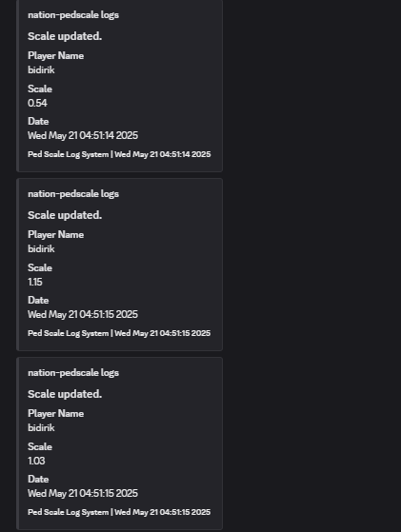Image resolution: width=401 pixels, height=532 pixels.
Task: Click the Player Name field label in the first embed
Action: (55, 55)
